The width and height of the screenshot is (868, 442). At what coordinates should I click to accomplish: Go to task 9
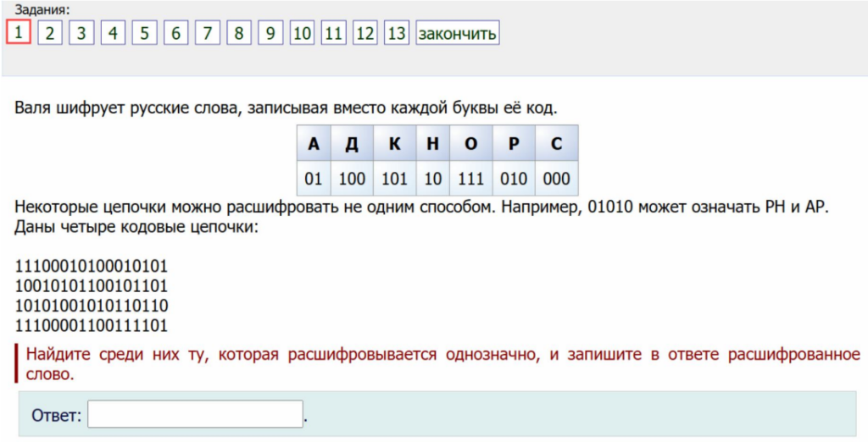(270, 33)
